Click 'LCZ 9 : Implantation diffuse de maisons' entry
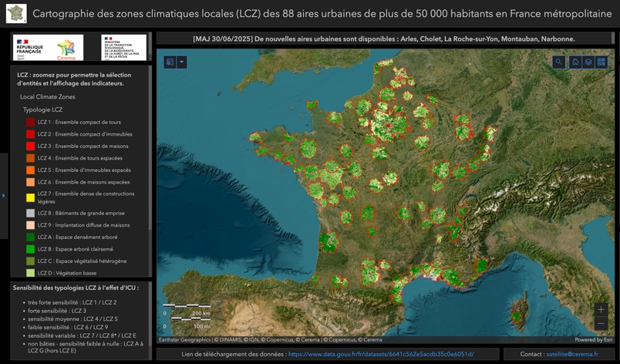Screen dimensions: 620x364 point(83,225)
